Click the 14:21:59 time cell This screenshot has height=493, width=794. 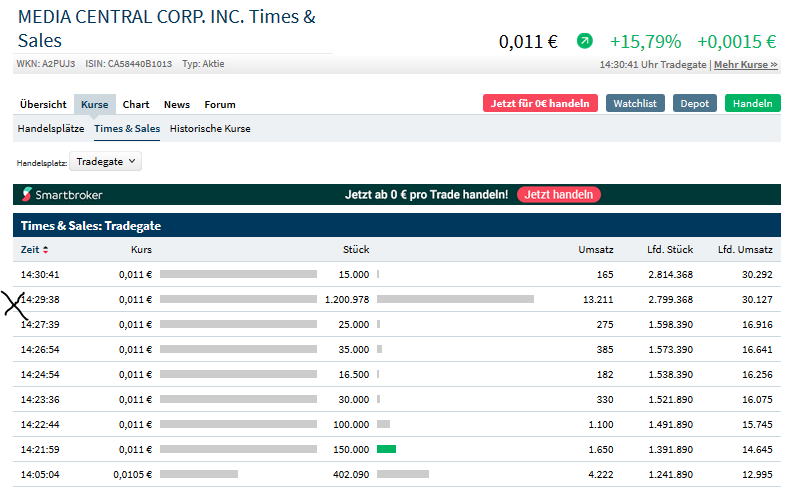point(40,449)
